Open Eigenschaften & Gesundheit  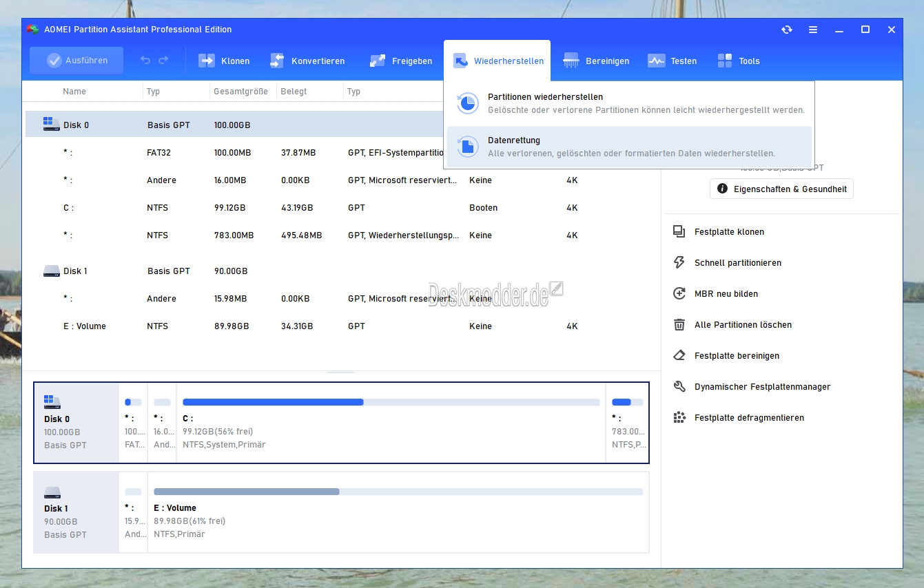click(x=781, y=189)
